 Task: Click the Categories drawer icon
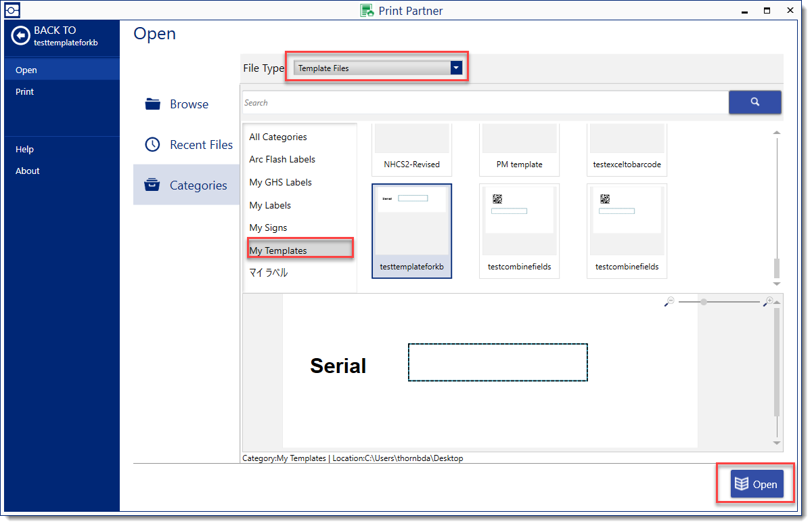pyautogui.click(x=153, y=185)
